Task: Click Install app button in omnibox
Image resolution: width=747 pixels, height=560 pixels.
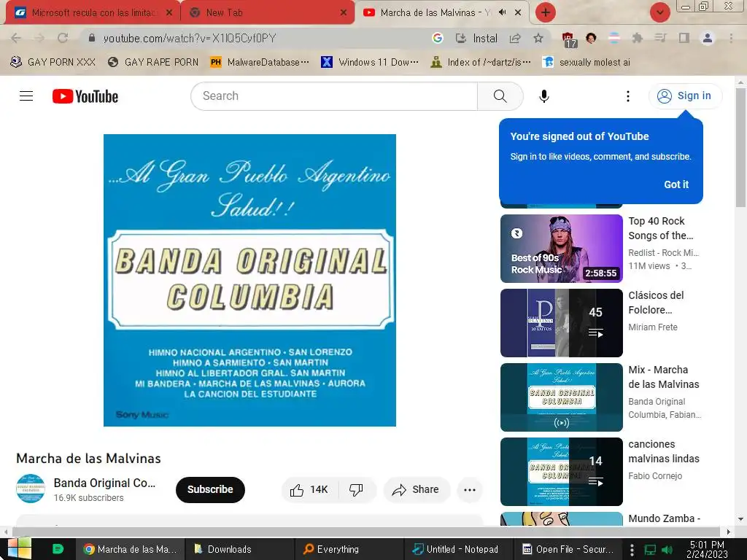Action: [476, 38]
